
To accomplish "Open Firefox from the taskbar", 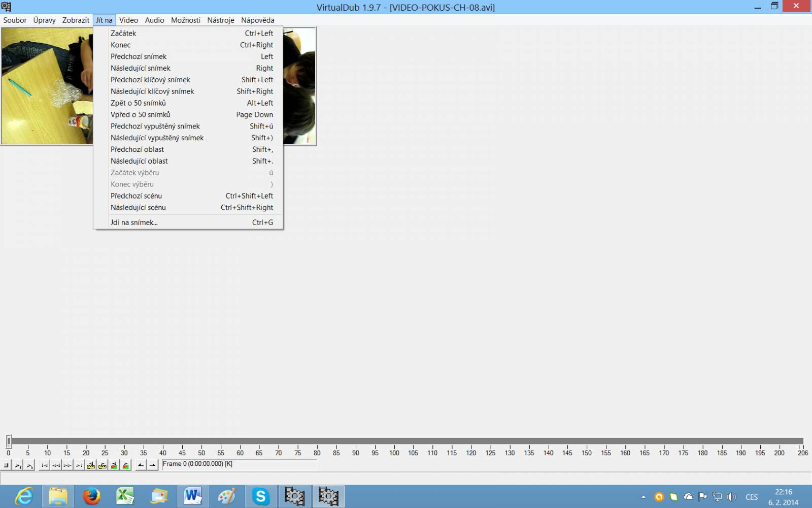I will 92,496.
